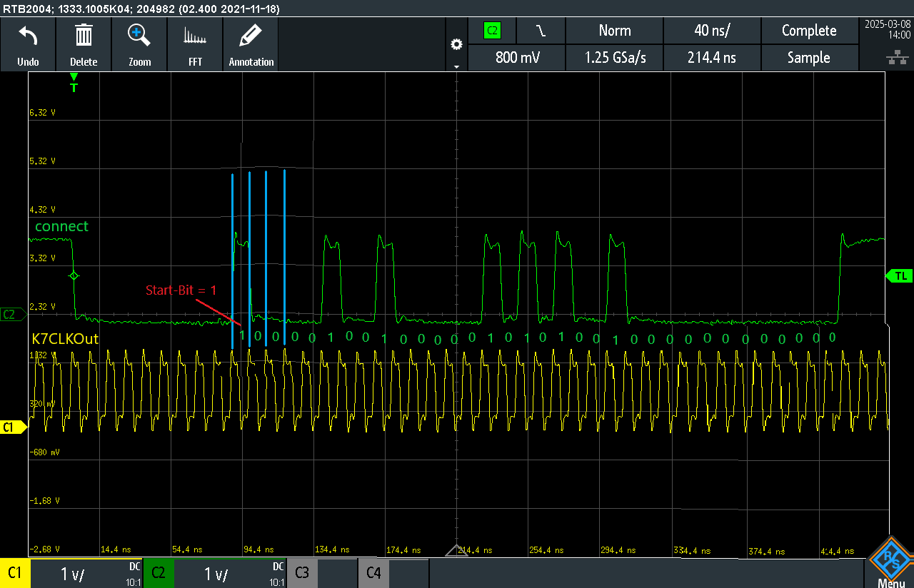Toggle channel C1 in bottom bar
Image resolution: width=914 pixels, height=588 pixels.
point(15,573)
